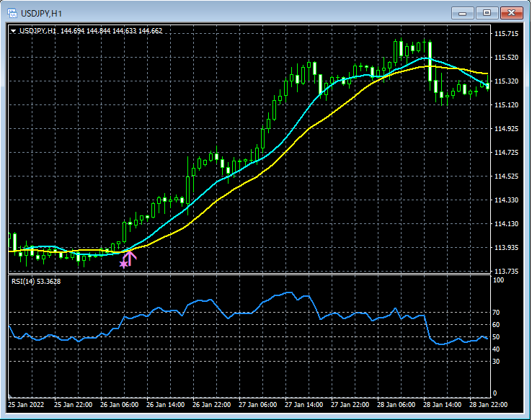Select the pink star marker
The height and width of the screenshot is (420, 532).
(123, 264)
